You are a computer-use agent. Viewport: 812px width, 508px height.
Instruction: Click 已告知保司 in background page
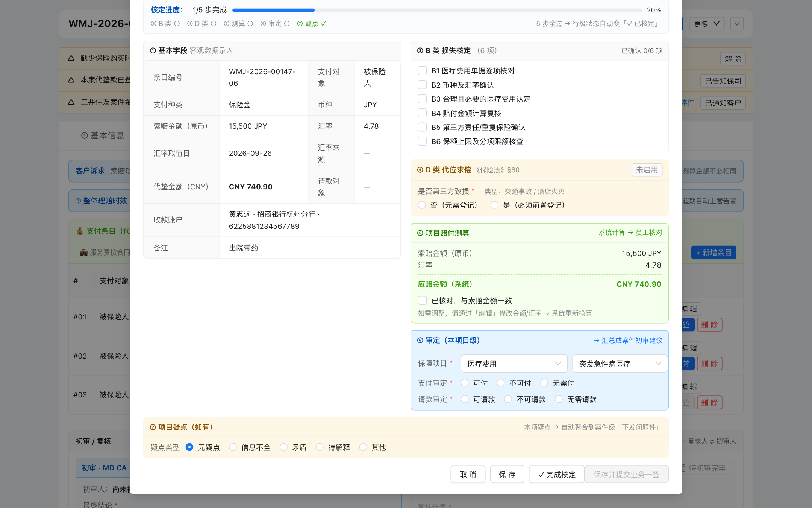[723, 81]
